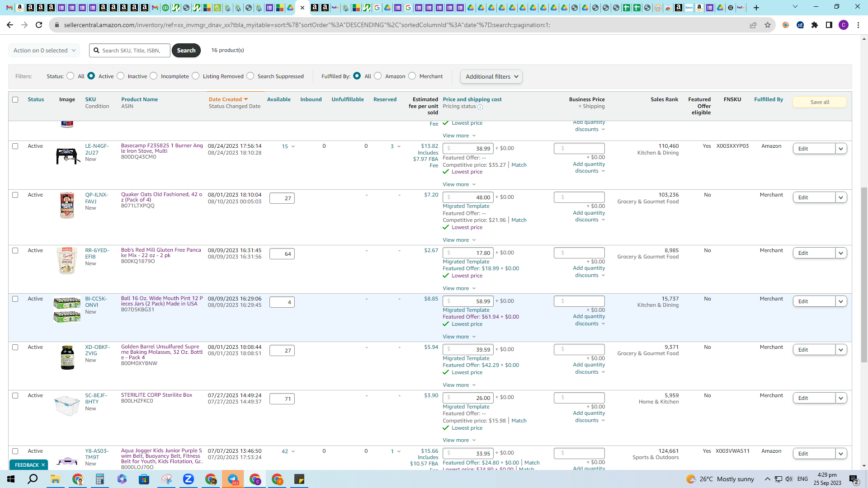
Task: Choose the Incomplete status filter
Action: point(154,76)
